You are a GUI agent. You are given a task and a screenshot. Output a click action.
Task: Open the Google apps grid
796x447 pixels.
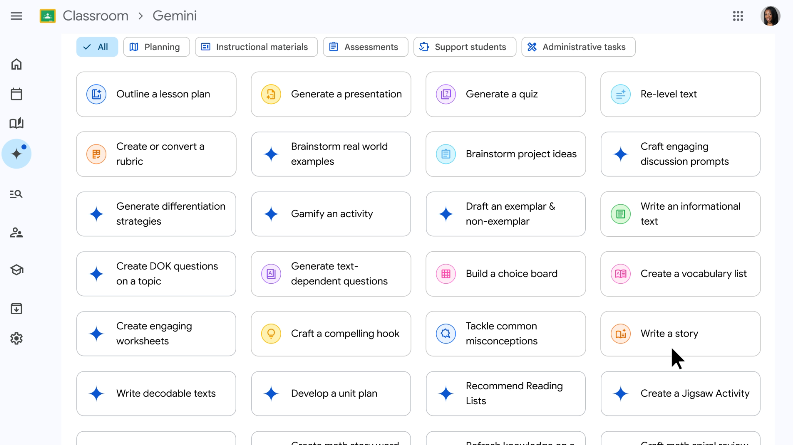[x=738, y=16]
